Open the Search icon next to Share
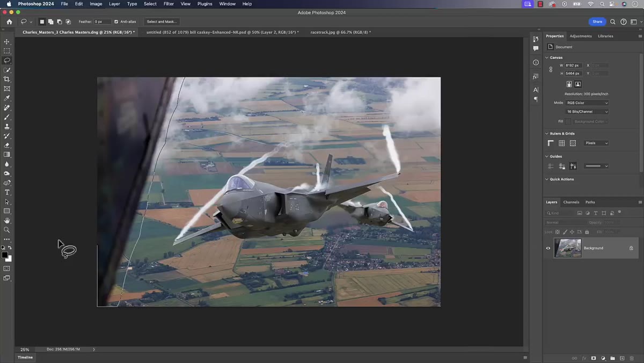The image size is (644, 363). [613, 21]
